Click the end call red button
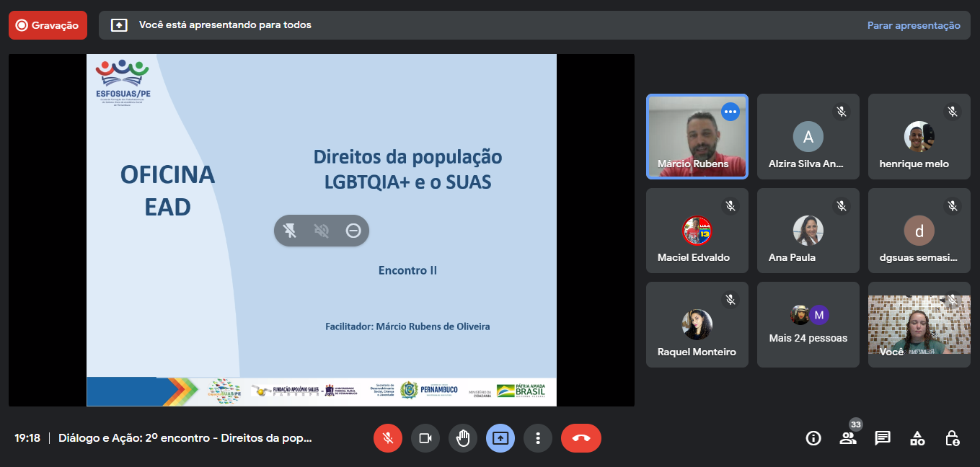Image resolution: width=980 pixels, height=467 pixels. point(581,438)
